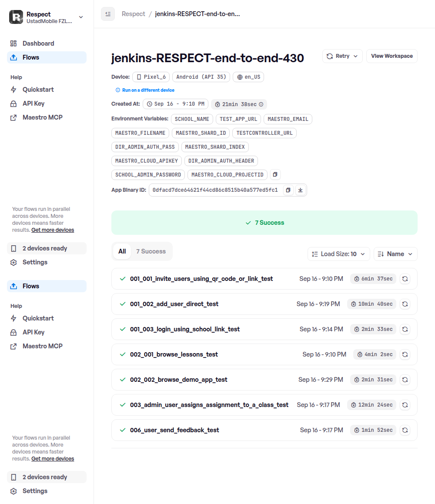Image resolution: width=435 pixels, height=504 pixels.
Task: Retry the 006_user_send_feedback_test flow
Action: click(405, 430)
